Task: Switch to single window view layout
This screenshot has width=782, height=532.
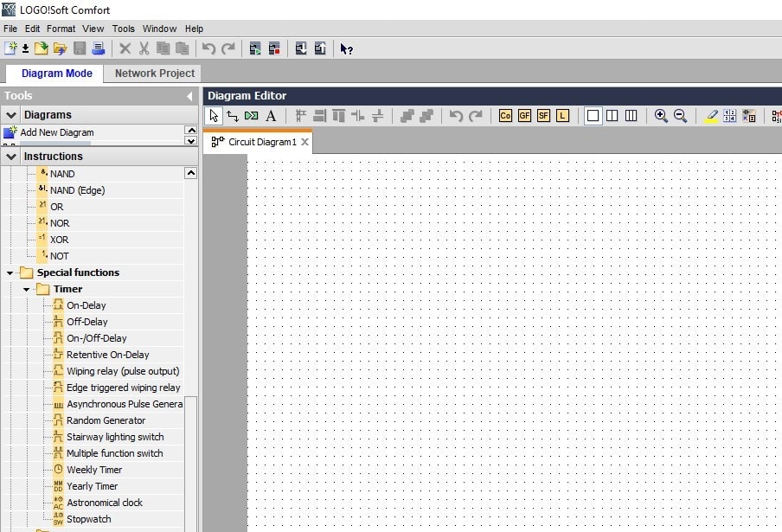Action: [593, 116]
